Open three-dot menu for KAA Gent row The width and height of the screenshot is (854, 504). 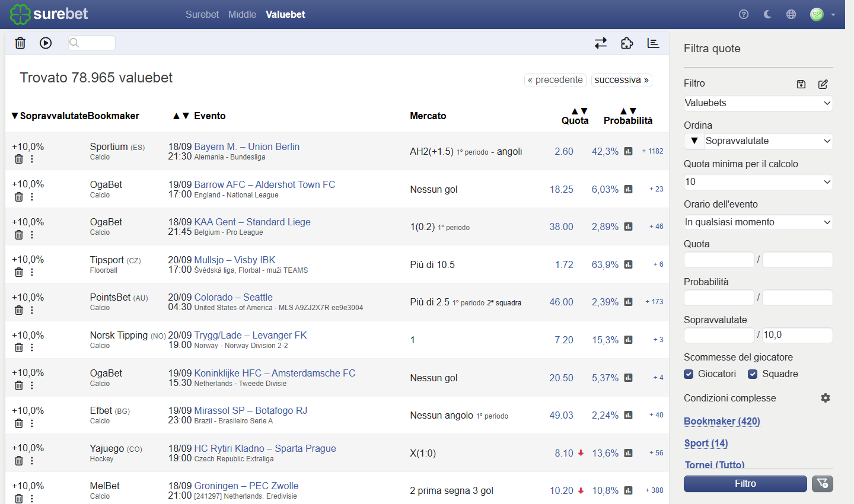tap(32, 235)
